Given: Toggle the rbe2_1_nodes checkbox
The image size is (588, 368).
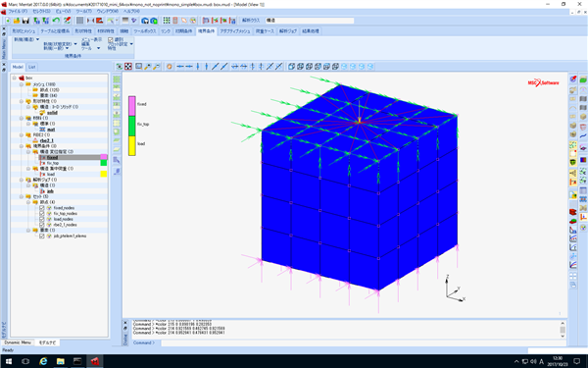Looking at the screenshot, I should [41, 225].
